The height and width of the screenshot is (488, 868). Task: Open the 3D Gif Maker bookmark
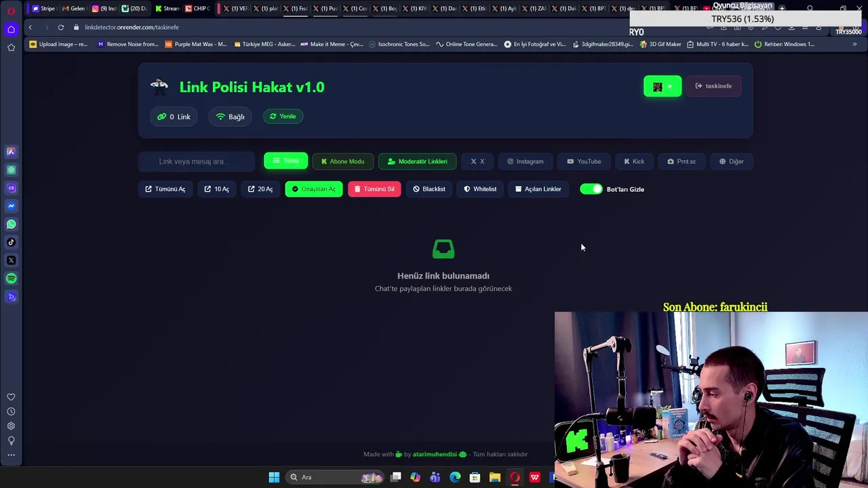pos(660,44)
